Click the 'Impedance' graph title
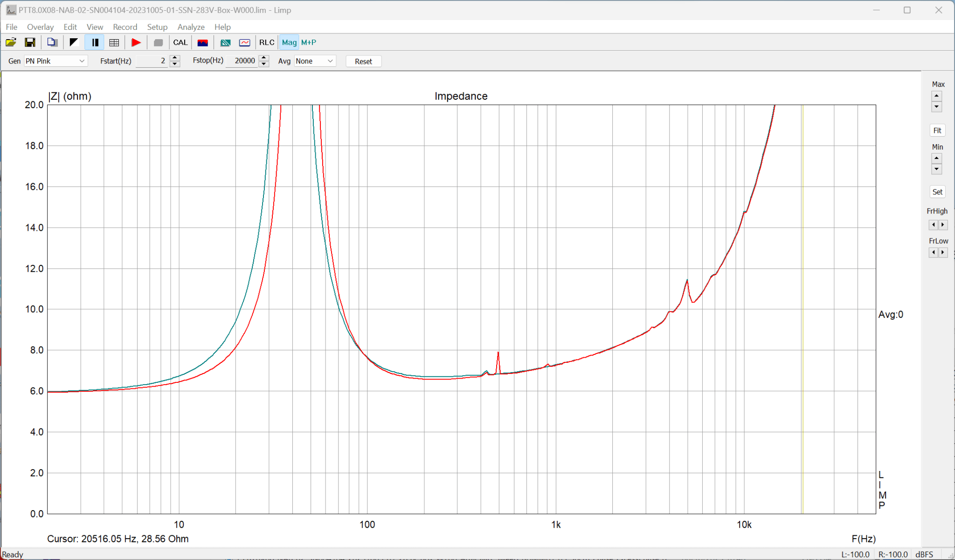This screenshot has width=955, height=560. pyautogui.click(x=461, y=96)
